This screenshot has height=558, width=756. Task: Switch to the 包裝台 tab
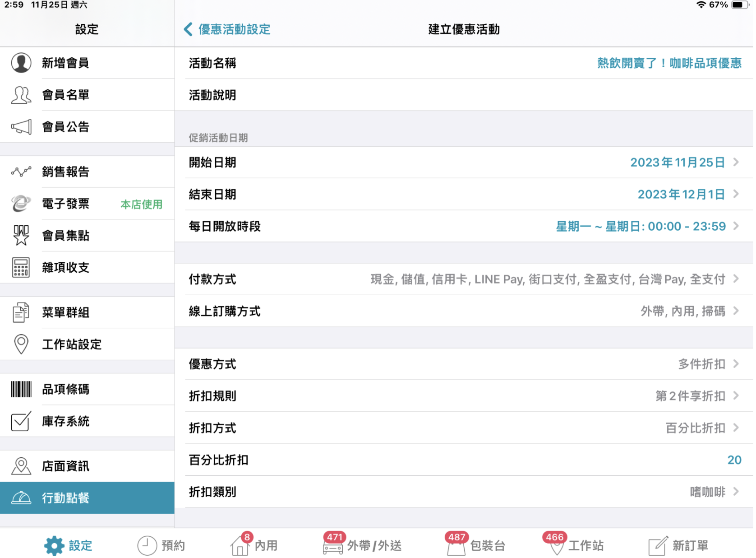476,545
